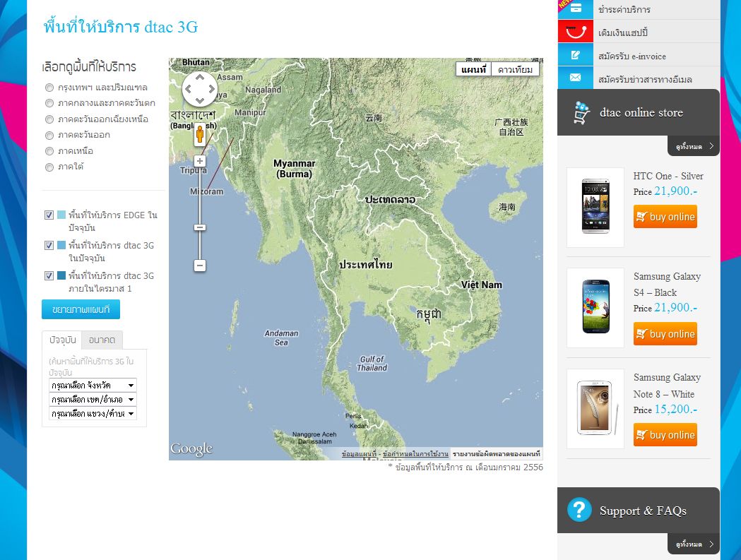Screen dimensions: 741x560
Task: Click the e-invoice pencil icon
Action: click(x=575, y=55)
